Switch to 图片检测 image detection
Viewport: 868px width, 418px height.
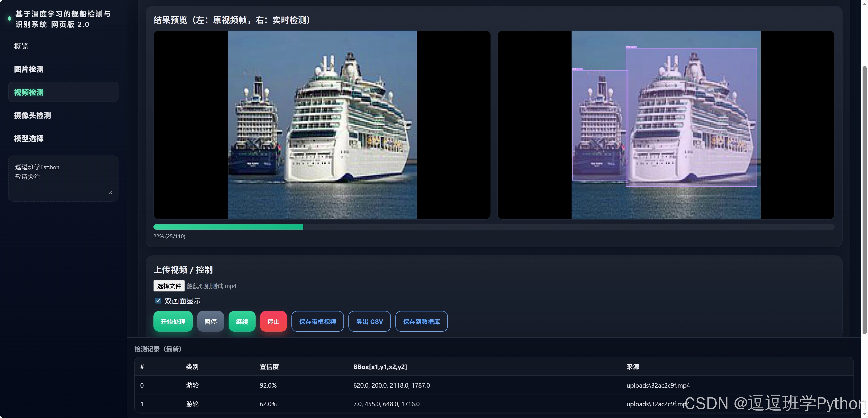[29, 69]
